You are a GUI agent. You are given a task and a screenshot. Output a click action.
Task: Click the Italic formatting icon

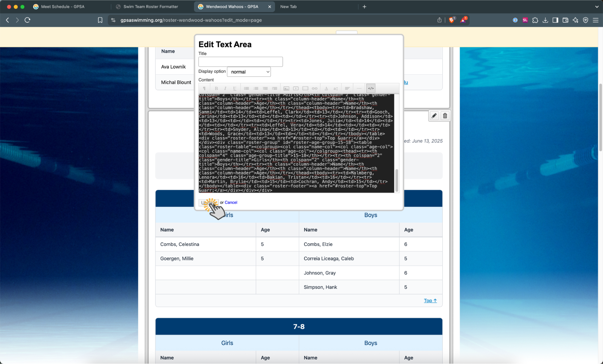[225, 88]
